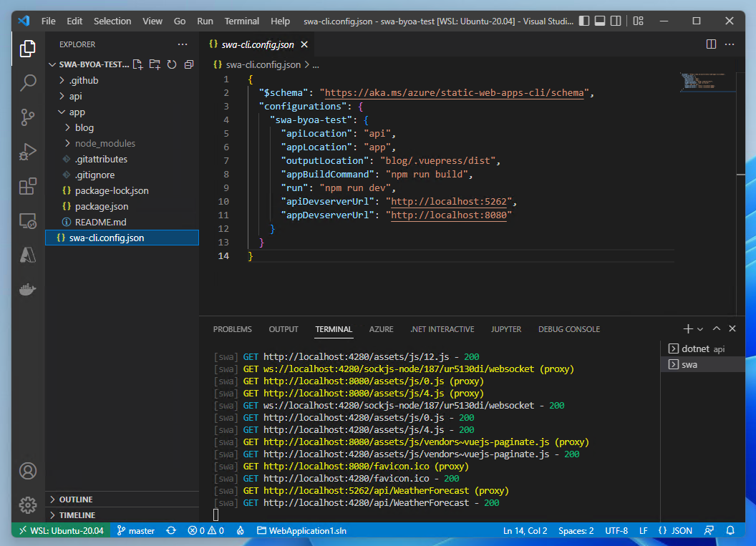756x546 pixels.
Task: Open editor more actions ellipsis
Action: (x=730, y=44)
